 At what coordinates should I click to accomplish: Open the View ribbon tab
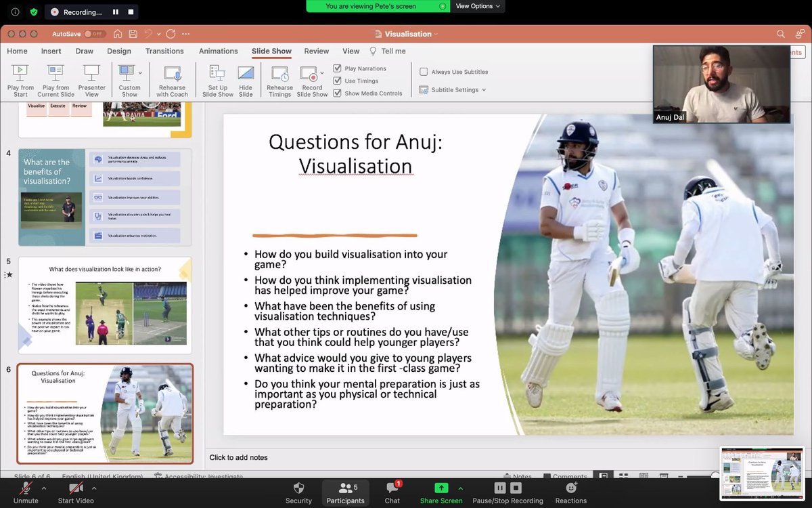[x=351, y=51]
